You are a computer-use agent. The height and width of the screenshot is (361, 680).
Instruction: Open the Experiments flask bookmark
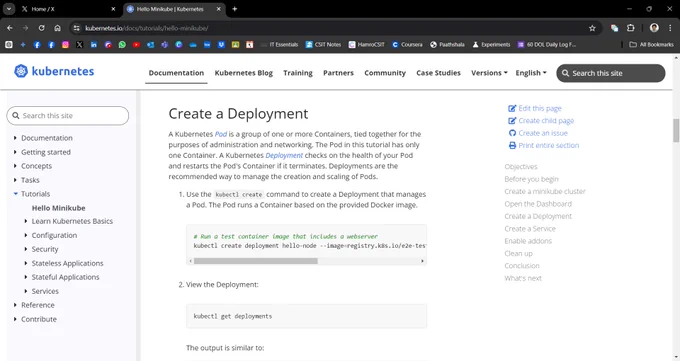click(x=491, y=45)
